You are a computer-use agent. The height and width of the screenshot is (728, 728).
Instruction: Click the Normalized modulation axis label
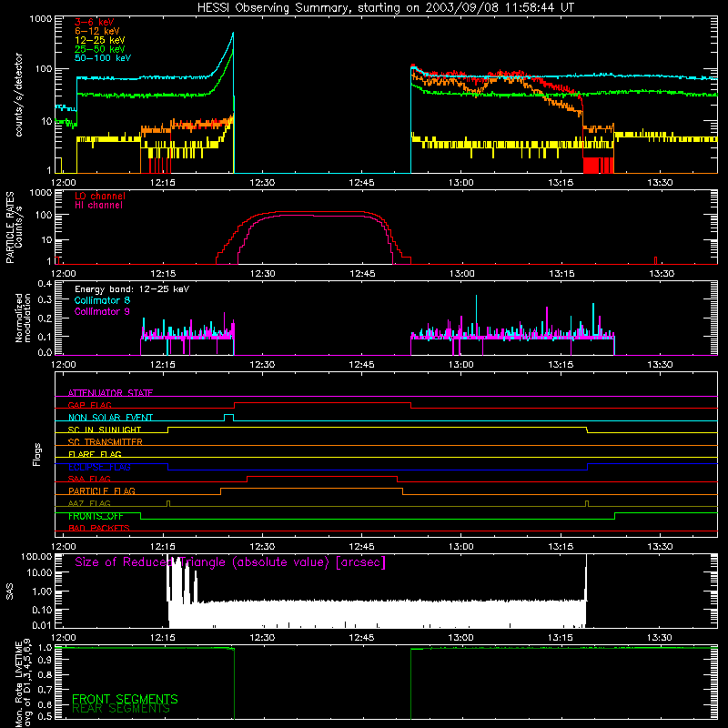pyautogui.click(x=24, y=318)
